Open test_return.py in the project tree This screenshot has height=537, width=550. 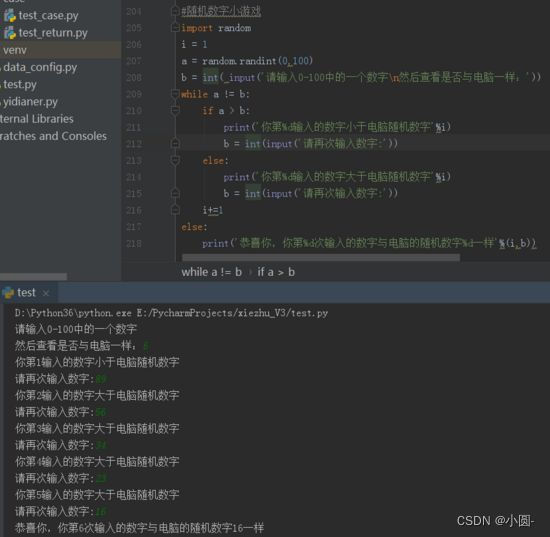point(53,33)
